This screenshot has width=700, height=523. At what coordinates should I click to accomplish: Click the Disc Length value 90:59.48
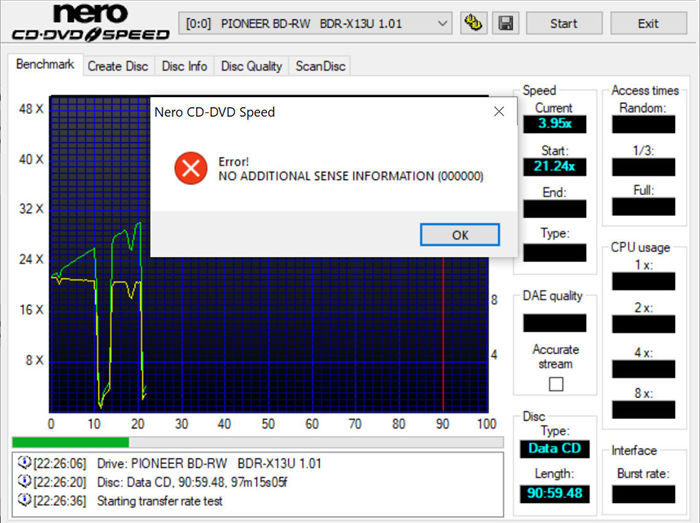coord(554,494)
